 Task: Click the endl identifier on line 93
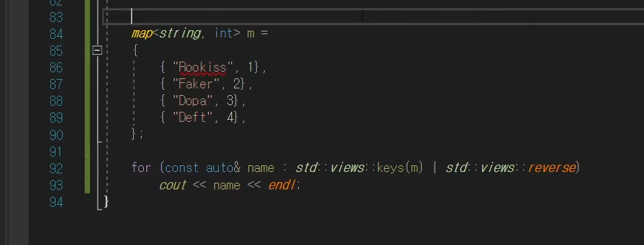click(x=282, y=185)
